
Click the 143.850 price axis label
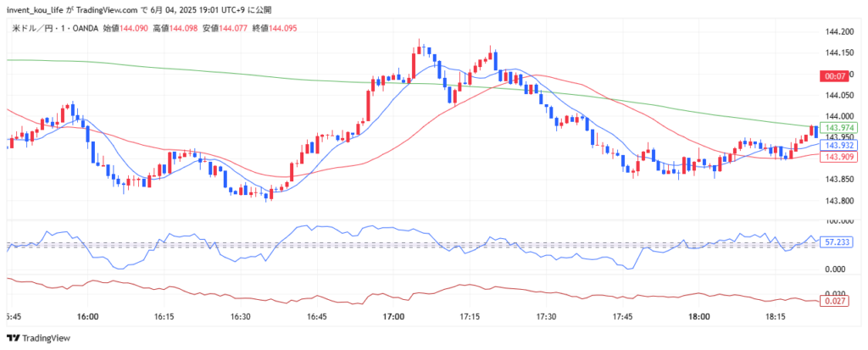(838, 180)
